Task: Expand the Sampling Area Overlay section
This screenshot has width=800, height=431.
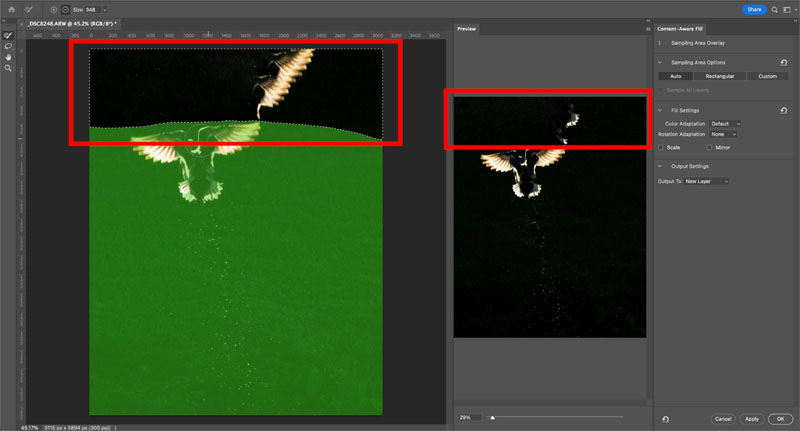Action: (661, 43)
